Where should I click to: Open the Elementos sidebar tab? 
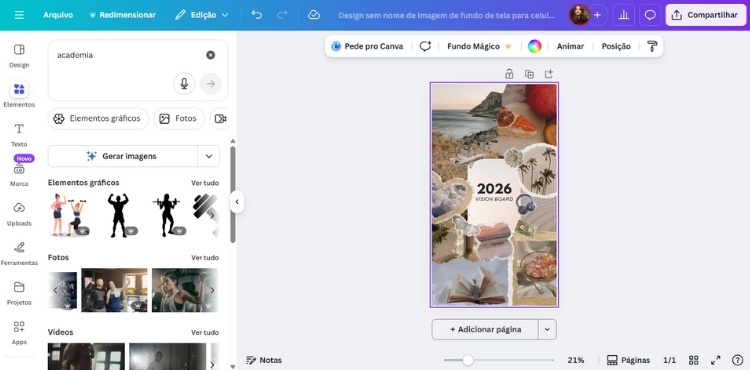point(19,95)
